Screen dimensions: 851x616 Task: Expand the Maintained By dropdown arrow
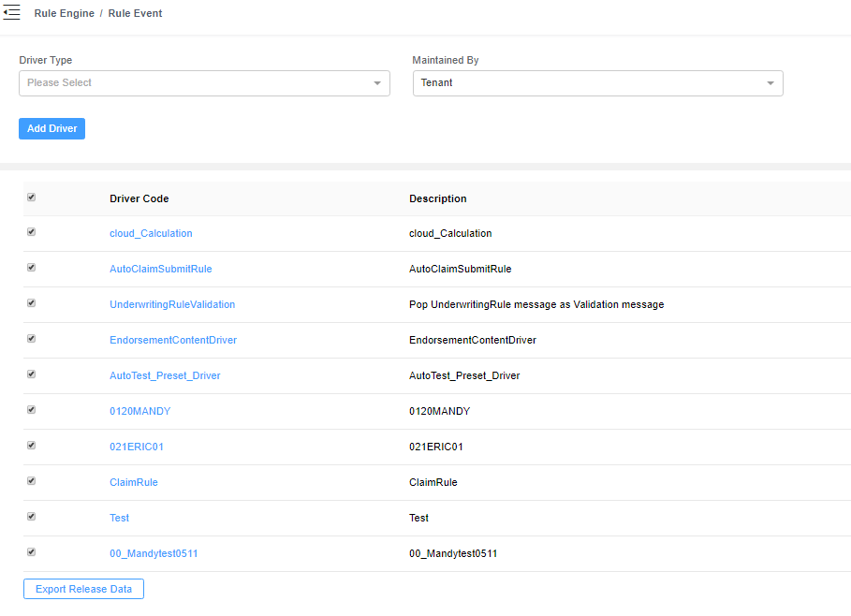pos(770,83)
